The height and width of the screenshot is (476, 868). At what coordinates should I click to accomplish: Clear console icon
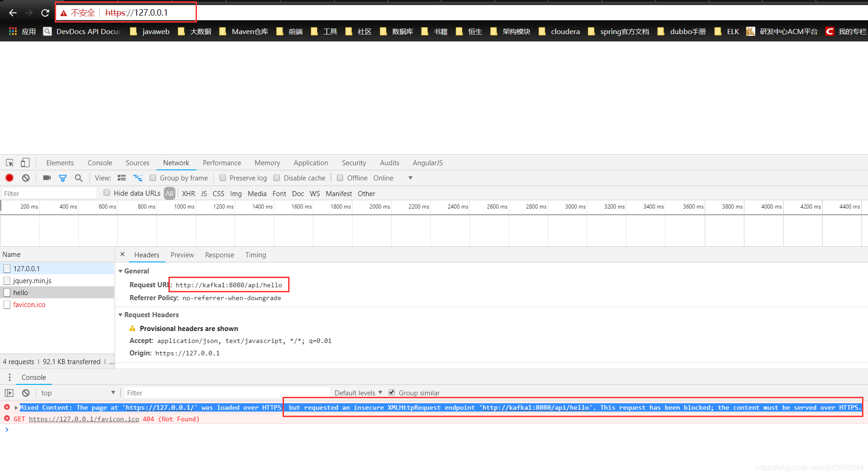click(26, 393)
